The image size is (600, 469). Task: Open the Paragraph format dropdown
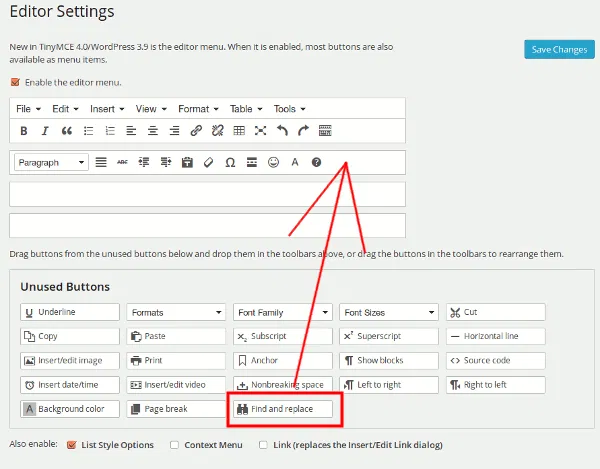click(x=52, y=162)
